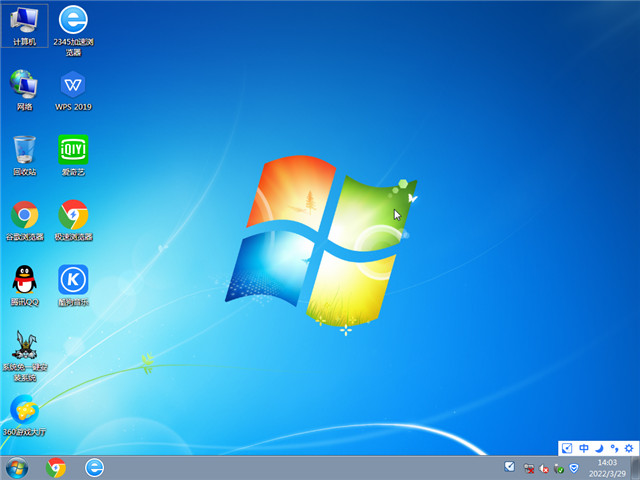
Task: Toggle the 中 Chinese/English input mode
Action: pyautogui.click(x=584, y=449)
